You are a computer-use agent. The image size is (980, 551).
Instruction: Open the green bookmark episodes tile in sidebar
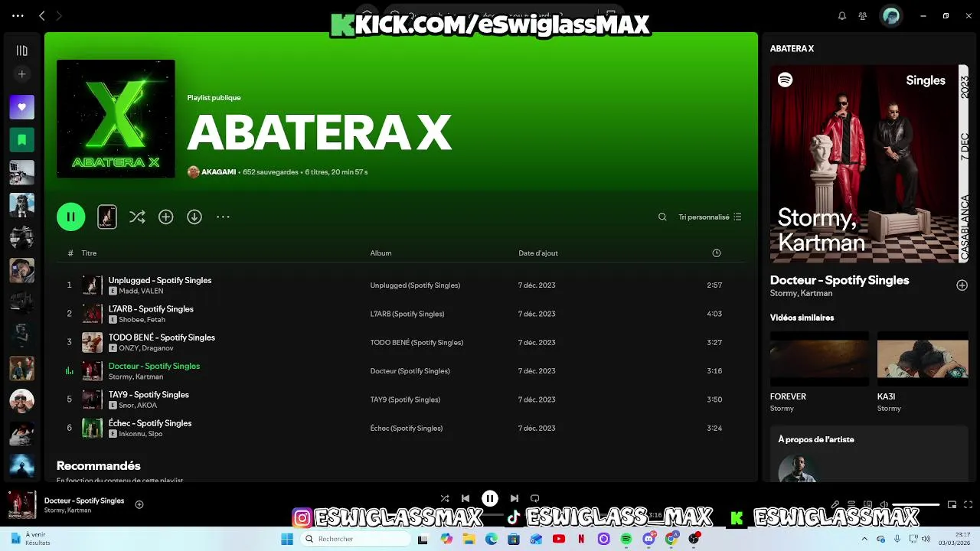tap(22, 140)
